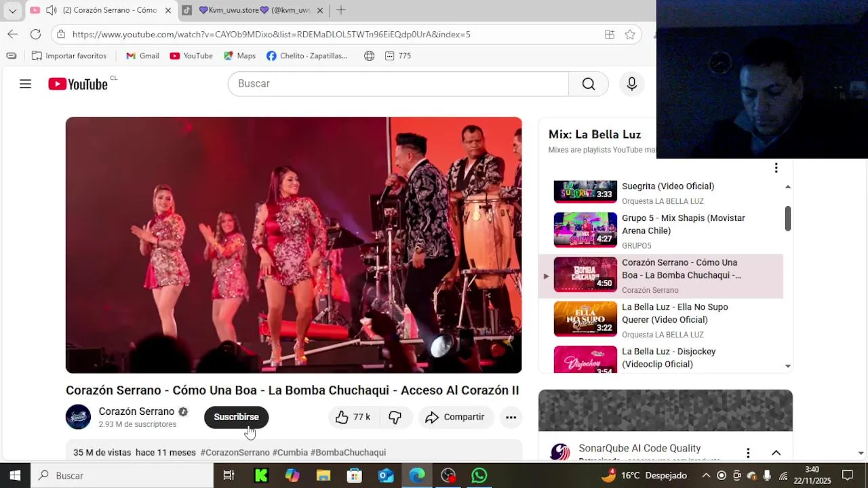Switch to the Kvm_uwu.store TikTok tab
Image resolution: width=868 pixels, height=488 pixels.
254,10
